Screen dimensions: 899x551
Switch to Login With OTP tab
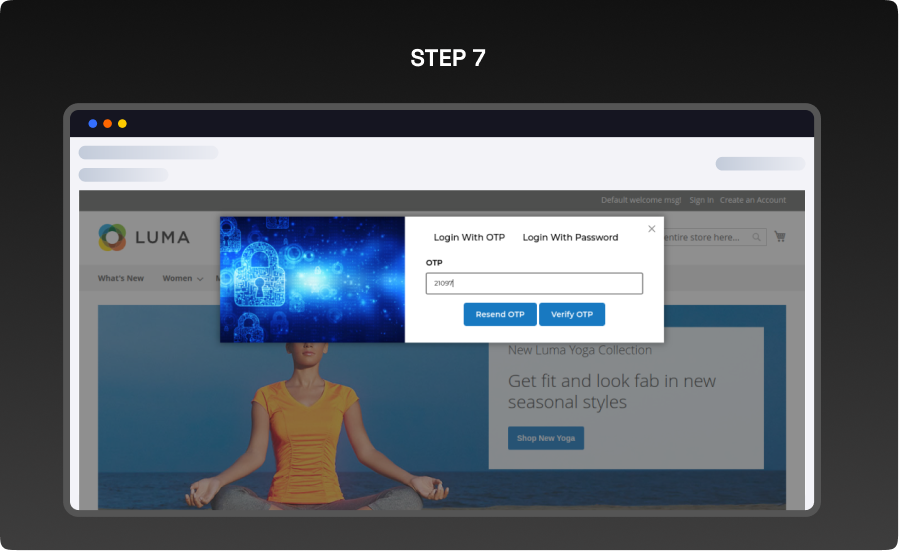point(469,238)
